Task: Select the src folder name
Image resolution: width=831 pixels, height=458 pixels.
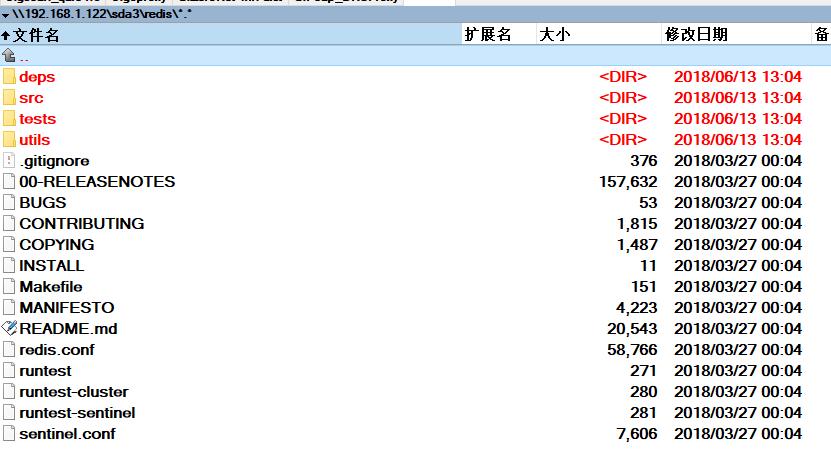Action: (x=31, y=98)
